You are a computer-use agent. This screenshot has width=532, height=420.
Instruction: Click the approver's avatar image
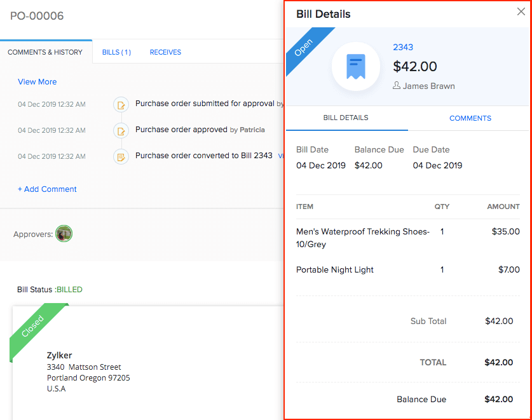64,233
